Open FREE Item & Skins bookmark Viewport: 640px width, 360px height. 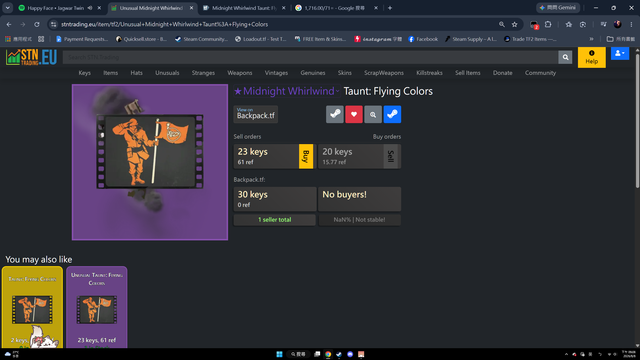point(320,39)
